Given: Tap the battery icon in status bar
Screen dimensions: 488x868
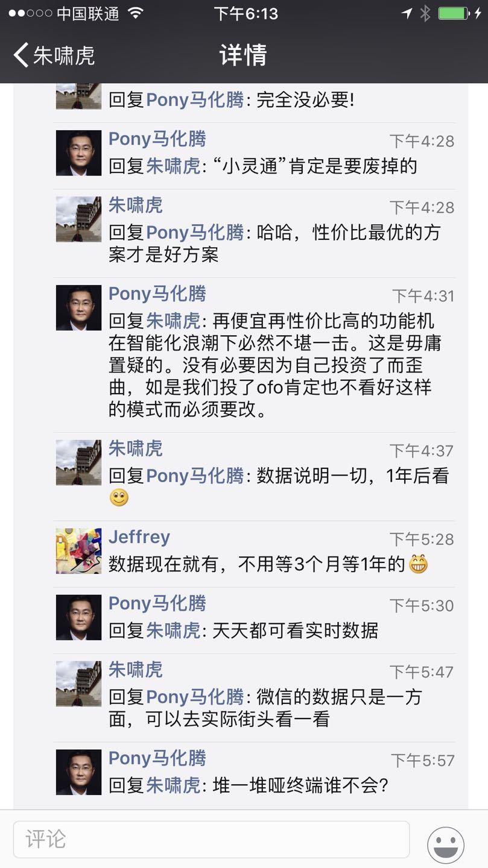Looking at the screenshot, I should [454, 13].
